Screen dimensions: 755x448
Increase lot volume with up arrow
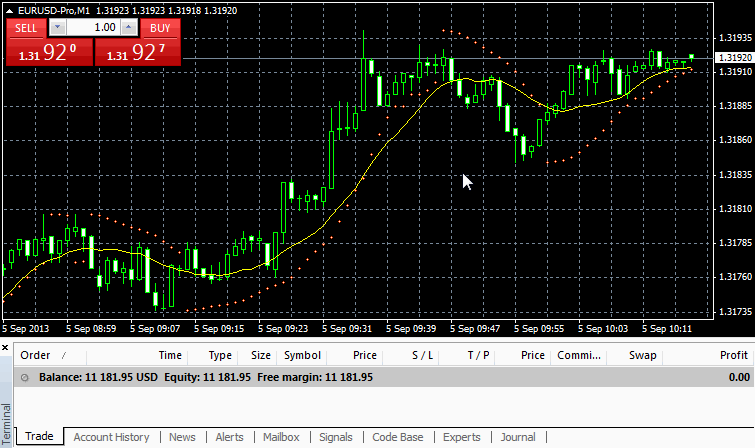126,28
